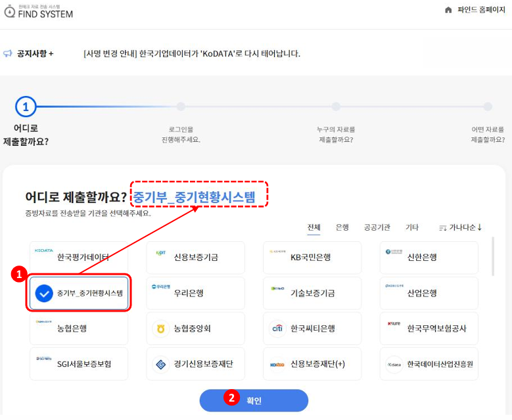Click the Shinhan logo in 신한은행 card
This screenshot has width=512, height=420.
394,252
